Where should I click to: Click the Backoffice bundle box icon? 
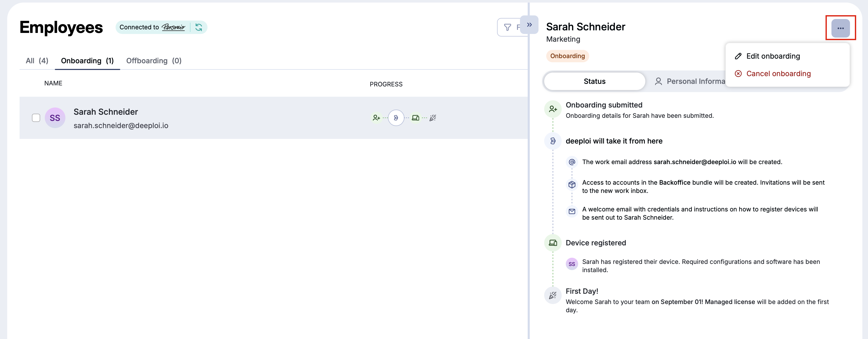(572, 184)
